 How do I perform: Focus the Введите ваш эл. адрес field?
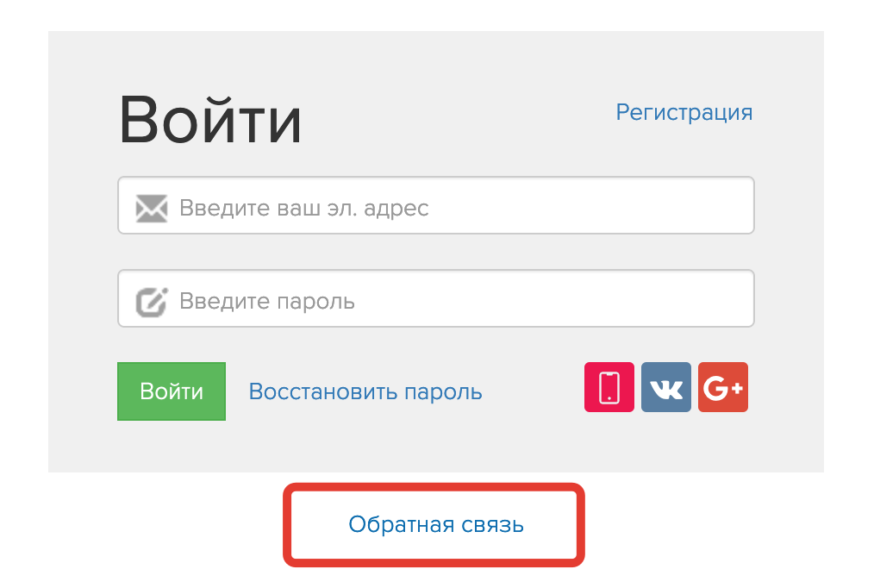pos(436,206)
